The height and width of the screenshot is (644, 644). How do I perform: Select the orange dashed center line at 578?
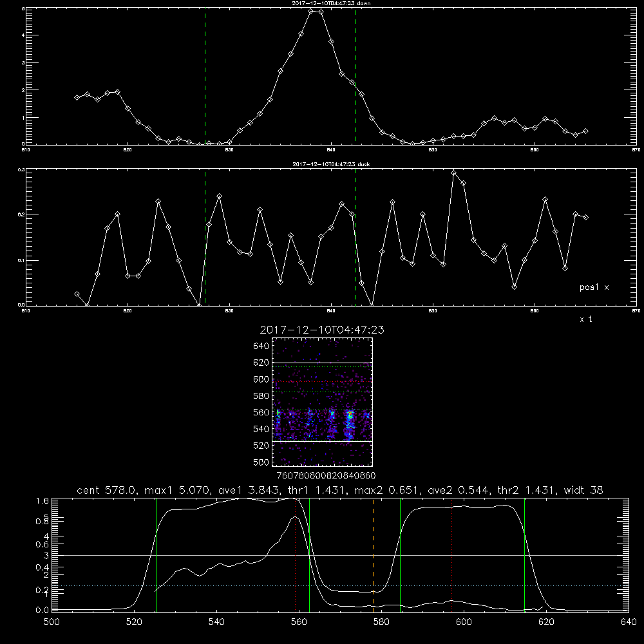coord(373,554)
